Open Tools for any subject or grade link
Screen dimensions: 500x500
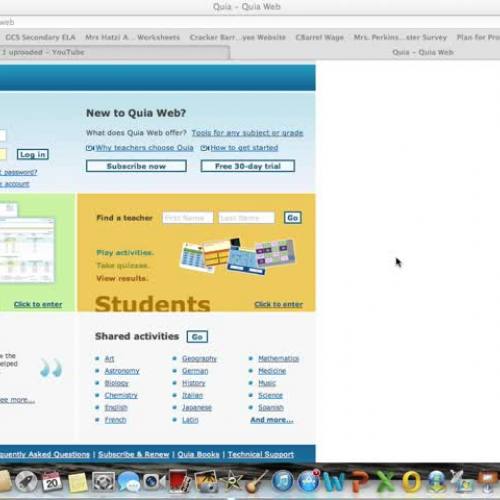point(247,133)
